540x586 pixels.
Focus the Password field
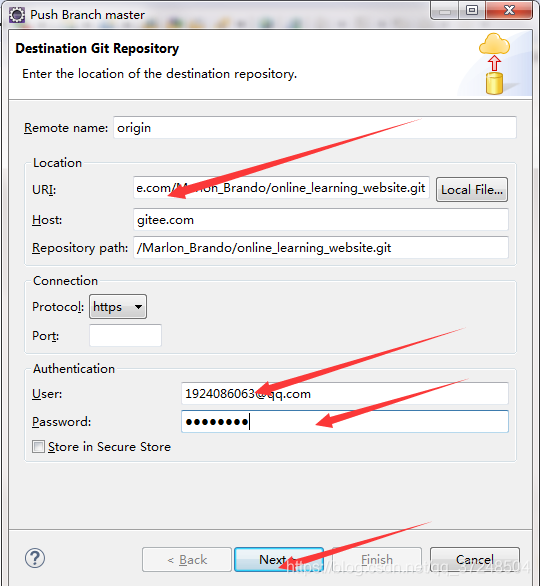(345, 422)
